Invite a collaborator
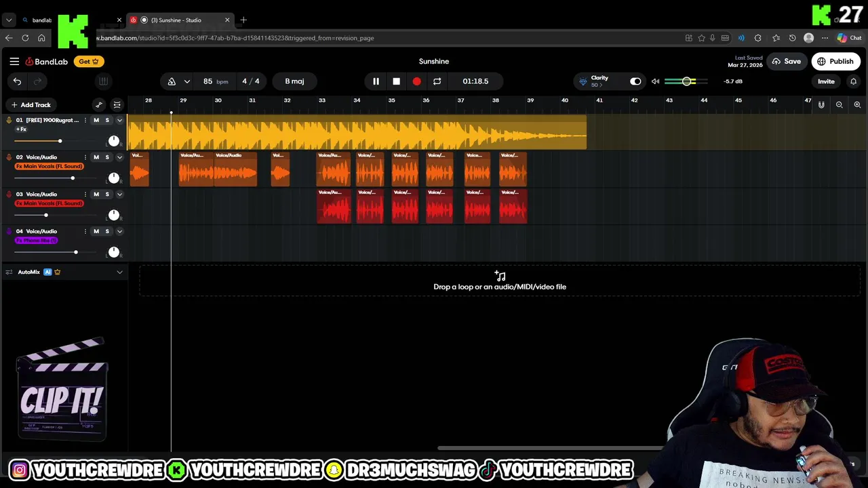This screenshot has width=868, height=488. click(x=826, y=81)
